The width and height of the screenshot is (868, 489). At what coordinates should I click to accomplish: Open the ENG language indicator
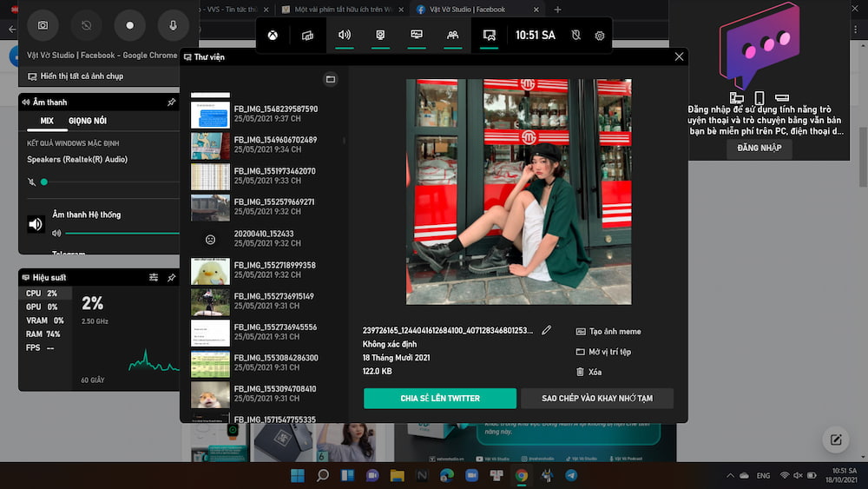(763, 476)
